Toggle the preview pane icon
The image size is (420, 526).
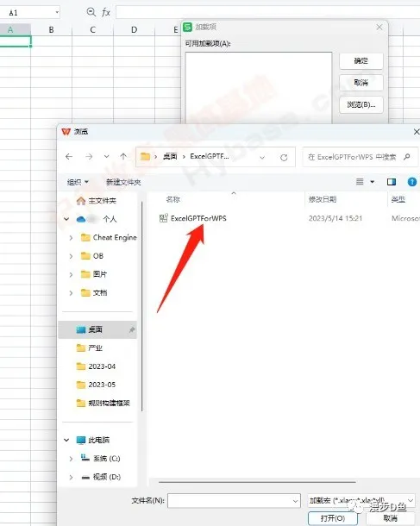tap(392, 182)
